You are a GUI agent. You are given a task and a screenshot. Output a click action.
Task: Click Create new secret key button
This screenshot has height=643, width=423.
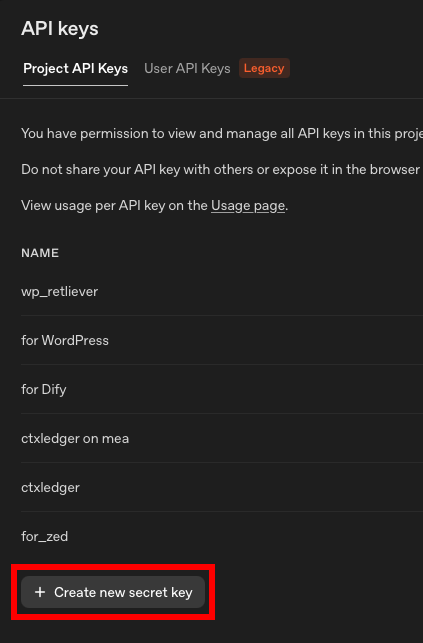[x=113, y=592]
